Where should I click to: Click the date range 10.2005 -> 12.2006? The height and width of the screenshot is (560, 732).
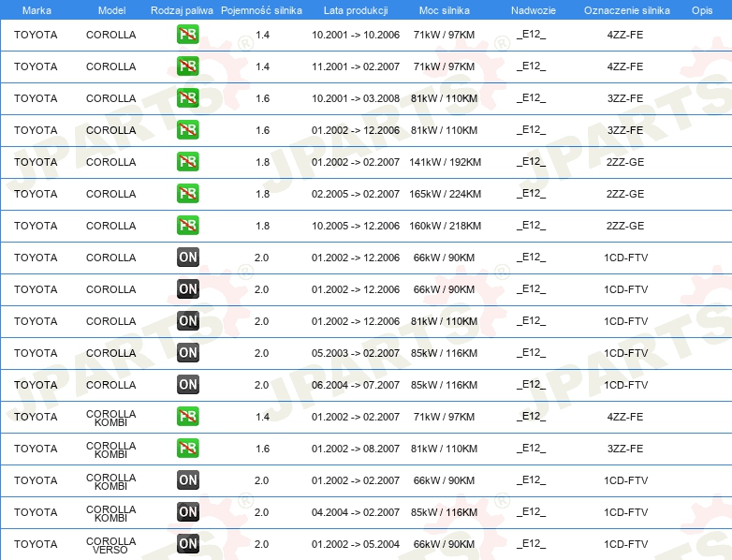click(x=356, y=226)
